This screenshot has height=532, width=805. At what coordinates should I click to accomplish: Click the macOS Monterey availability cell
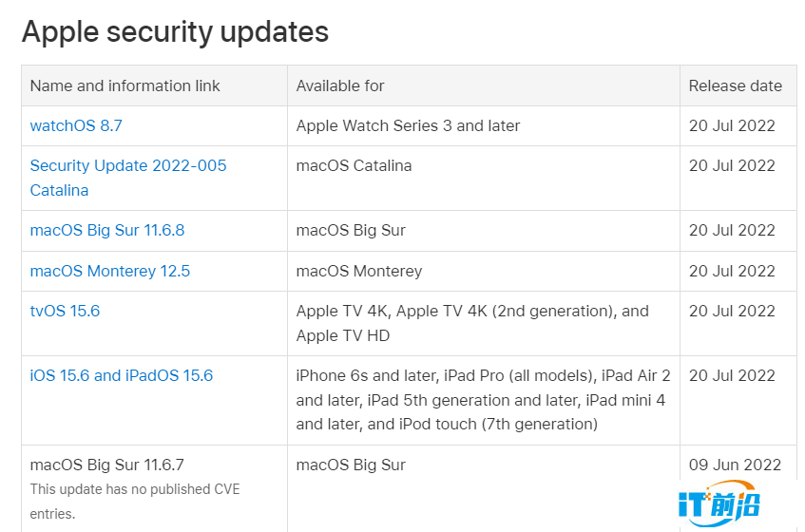359,271
